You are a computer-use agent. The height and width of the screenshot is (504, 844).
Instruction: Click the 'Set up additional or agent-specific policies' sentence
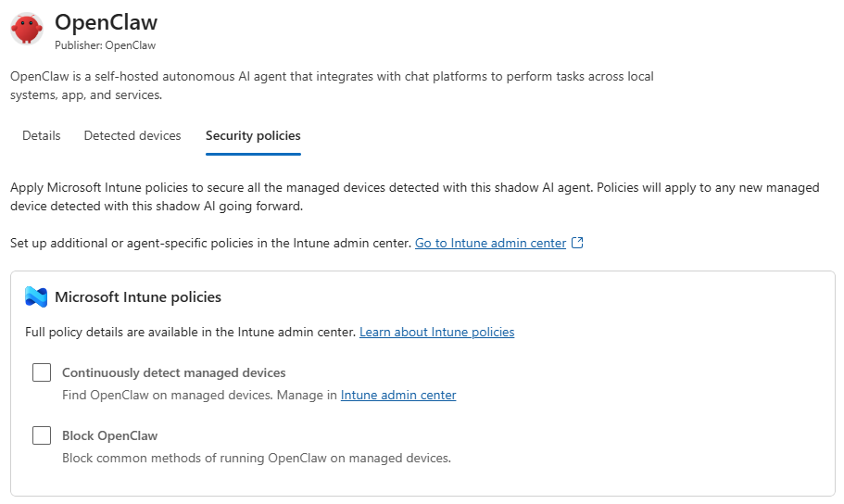click(211, 244)
